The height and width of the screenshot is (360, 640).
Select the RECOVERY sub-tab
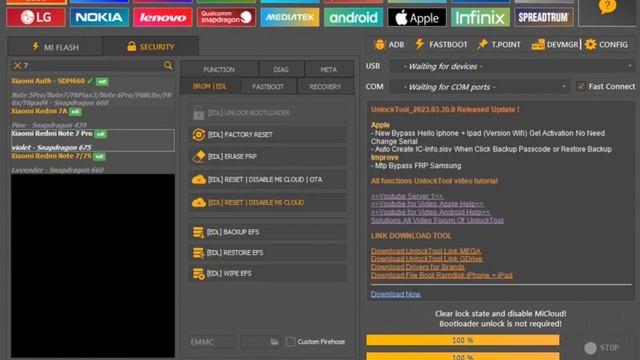(x=325, y=87)
